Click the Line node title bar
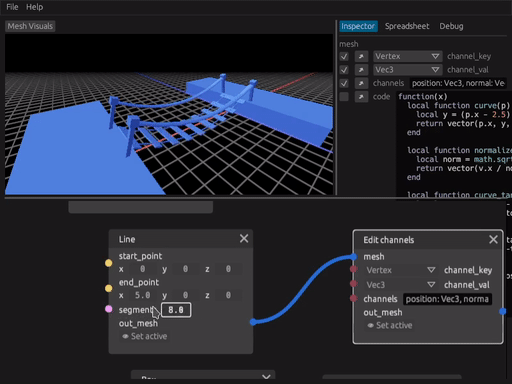Image resolution: width=512 pixels, height=384 pixels. (181, 239)
